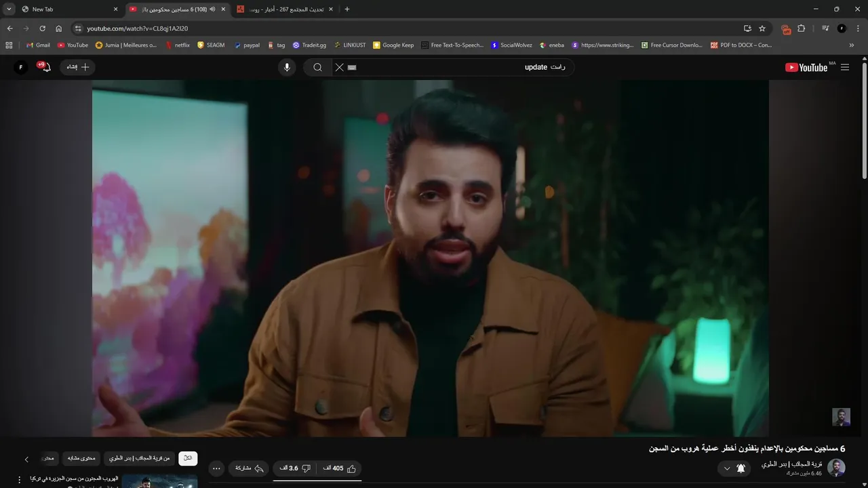Select the from-channel filter chip
868x488 pixels.
pyautogui.click(x=139, y=458)
